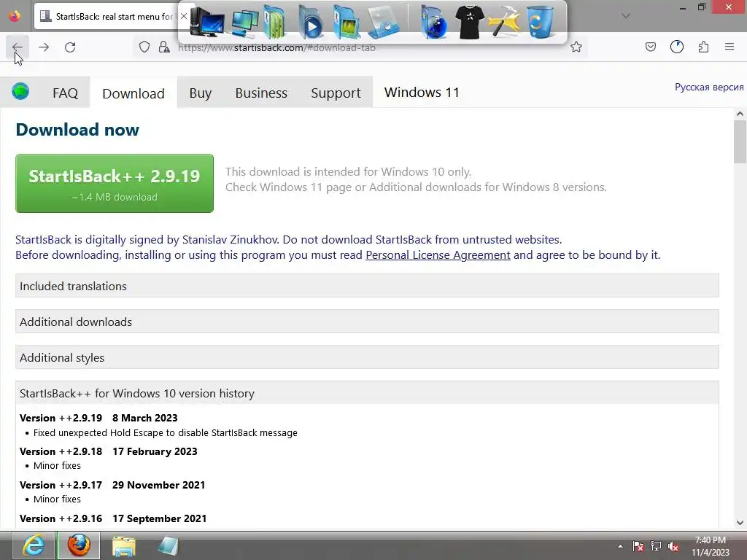Expand Additional styles section
The width and height of the screenshot is (747, 560).
coord(367,357)
